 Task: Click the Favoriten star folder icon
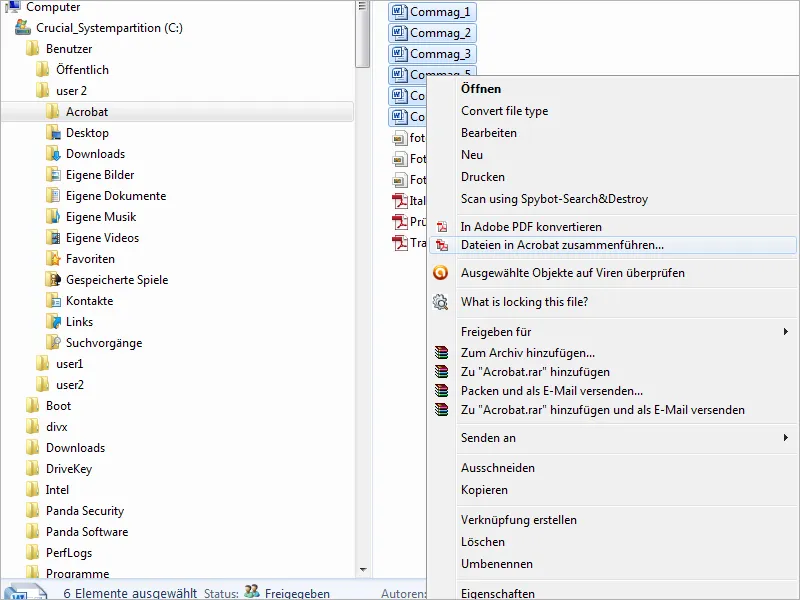tap(53, 259)
